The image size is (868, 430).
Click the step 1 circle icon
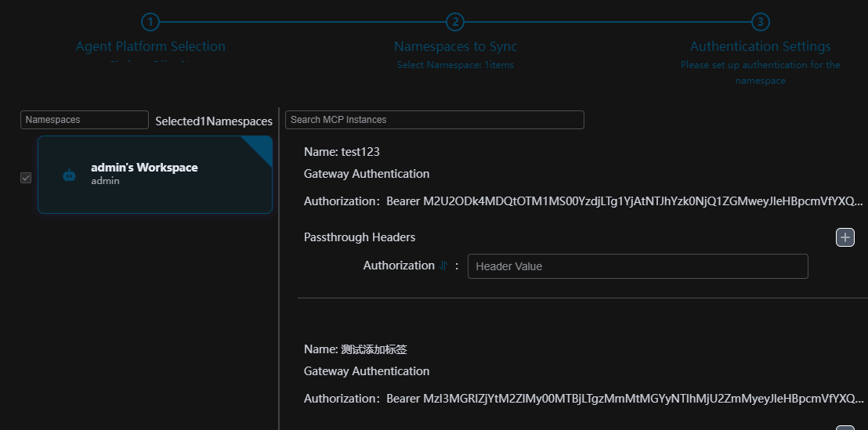(x=150, y=22)
